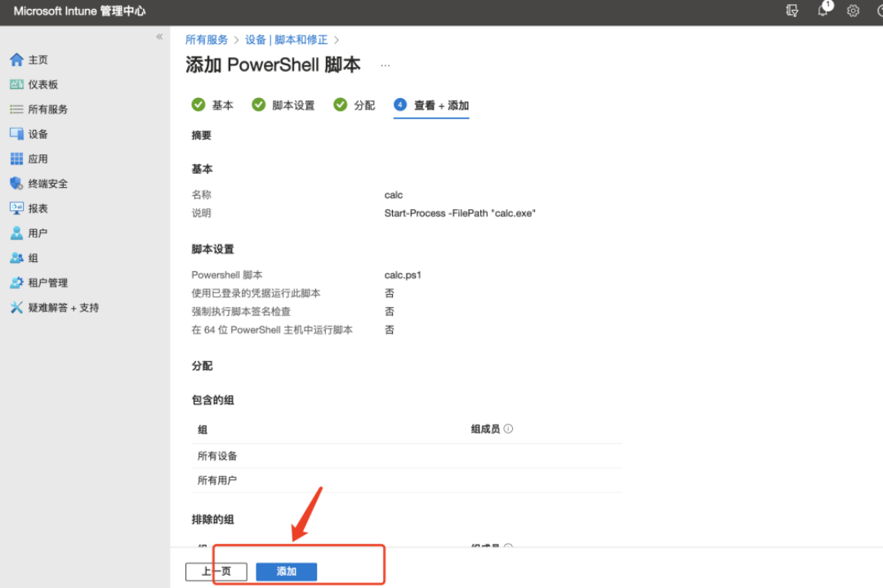Open the 所有服务 list icon
883x588 pixels.
tap(17, 109)
